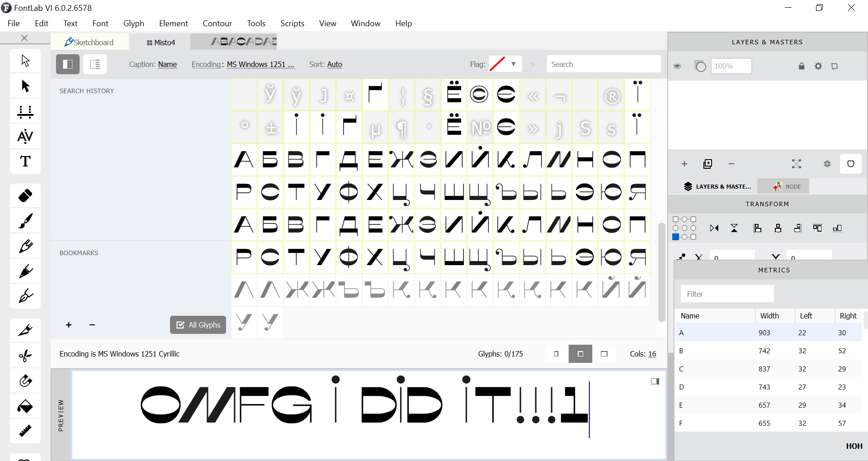
Task: Change Sort from Auto
Action: 335,64
